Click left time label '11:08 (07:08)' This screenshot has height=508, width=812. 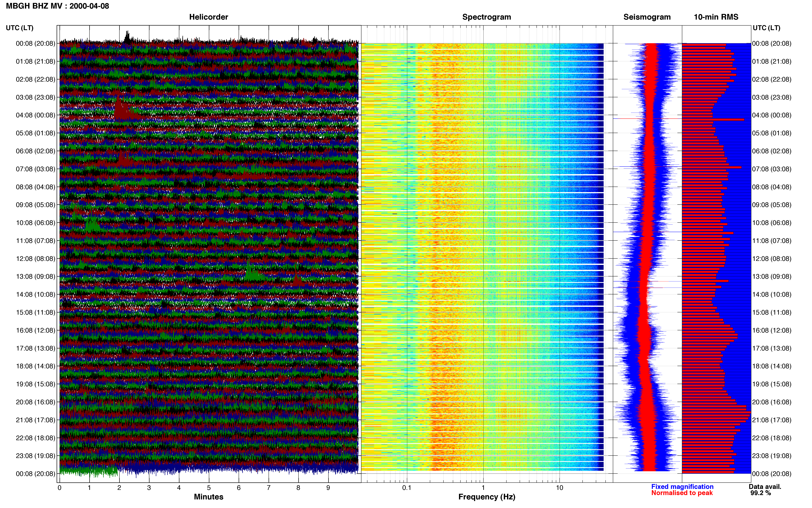coord(36,240)
